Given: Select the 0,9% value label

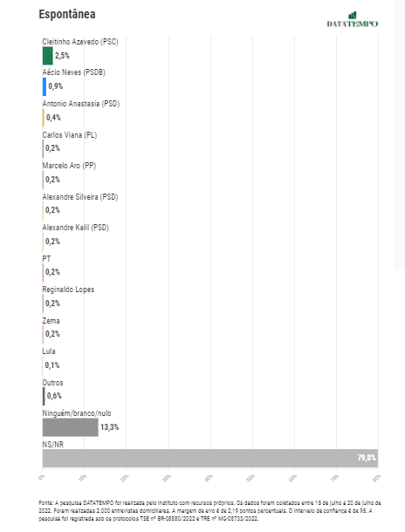Looking at the screenshot, I should click(55, 86).
